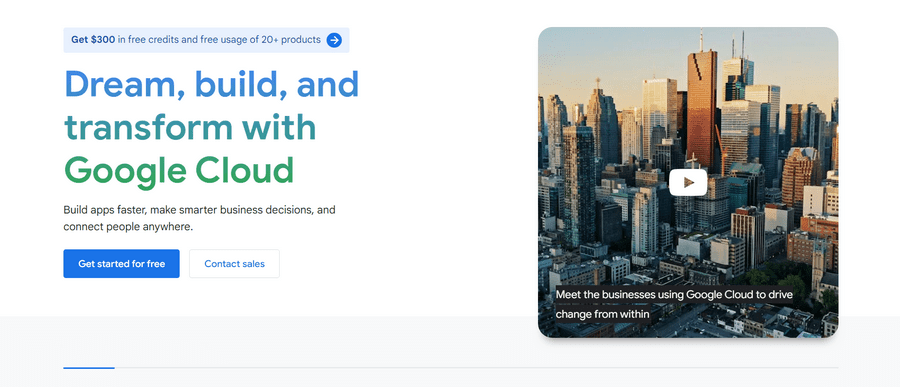Open the Get $300 free credits banner link
The width and height of the screenshot is (900, 387).
click(x=206, y=40)
